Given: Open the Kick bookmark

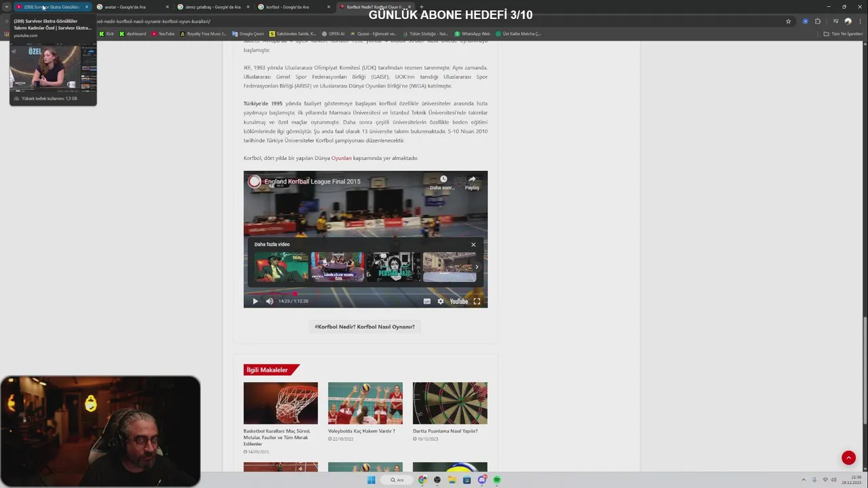Looking at the screenshot, I should (x=107, y=34).
